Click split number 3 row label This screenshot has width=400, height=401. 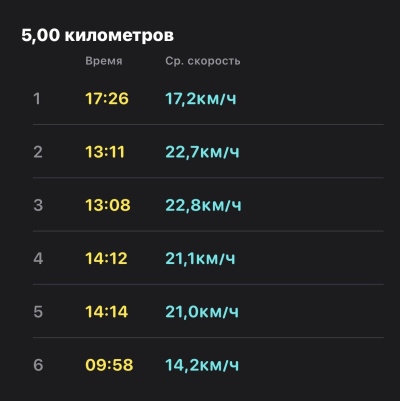pyautogui.click(x=38, y=205)
